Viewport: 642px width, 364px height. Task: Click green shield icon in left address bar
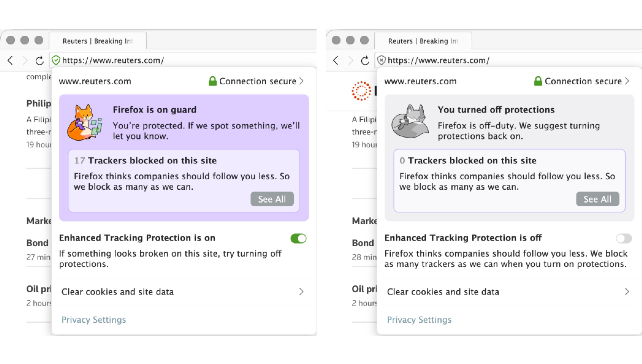(x=56, y=60)
